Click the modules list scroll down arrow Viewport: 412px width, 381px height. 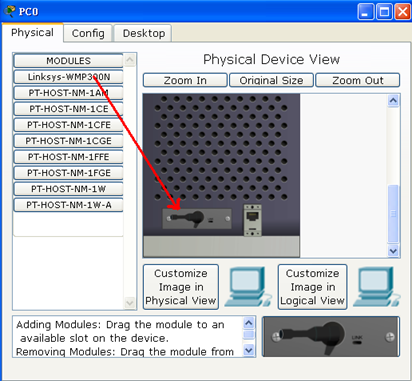[x=130, y=303]
